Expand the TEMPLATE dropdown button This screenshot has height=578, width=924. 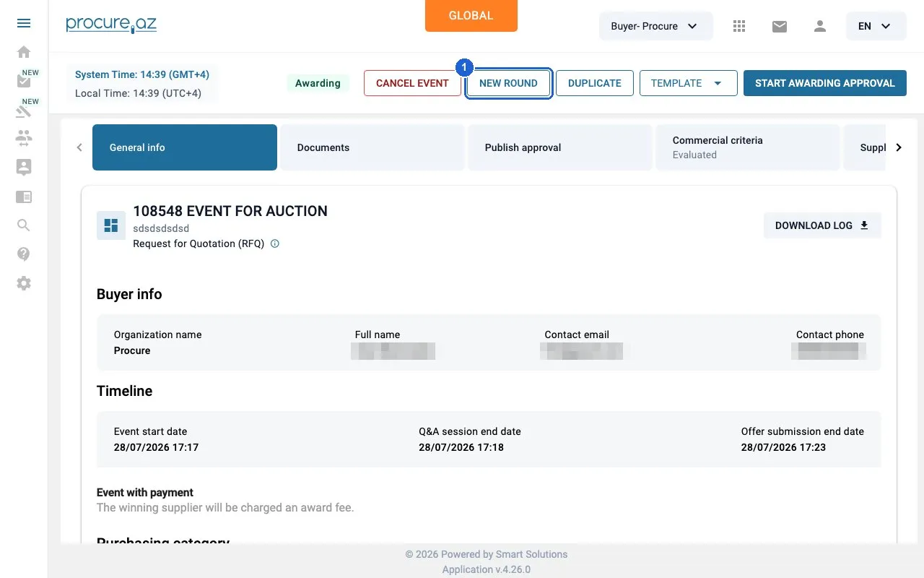click(x=688, y=83)
